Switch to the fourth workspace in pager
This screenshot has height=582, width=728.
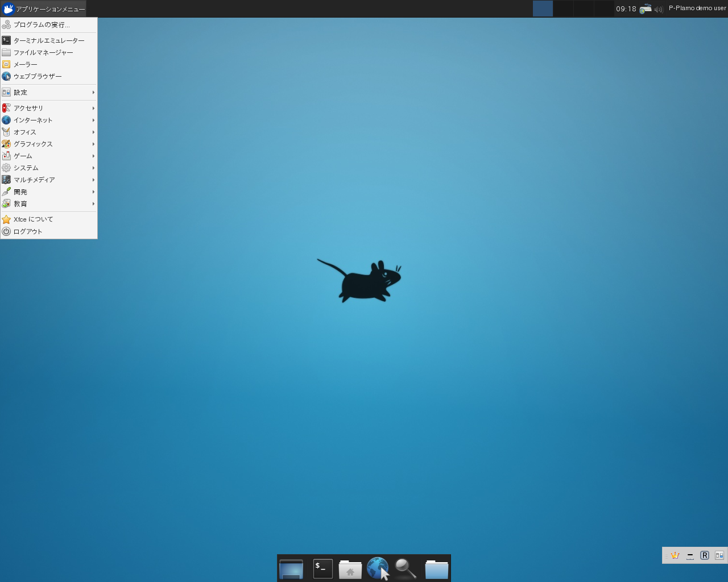pyautogui.click(x=604, y=9)
